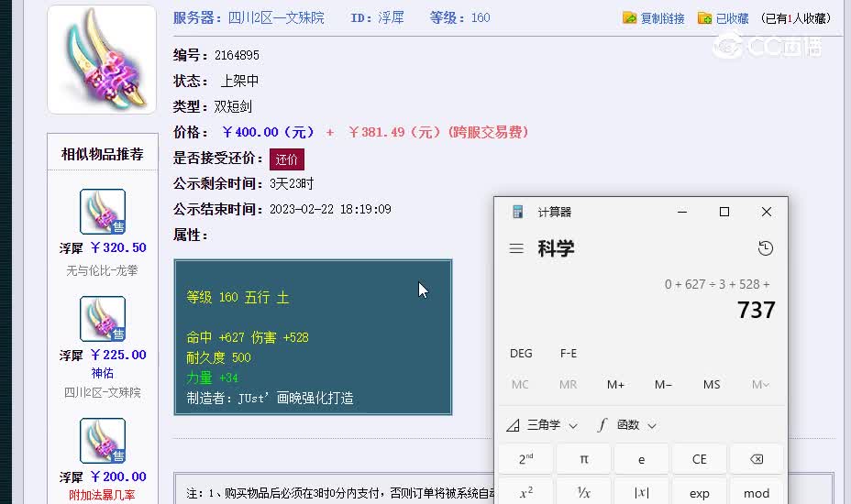The height and width of the screenshot is (504, 851).
Task: Open similar item priced ￥225.00
Action: 118,355
